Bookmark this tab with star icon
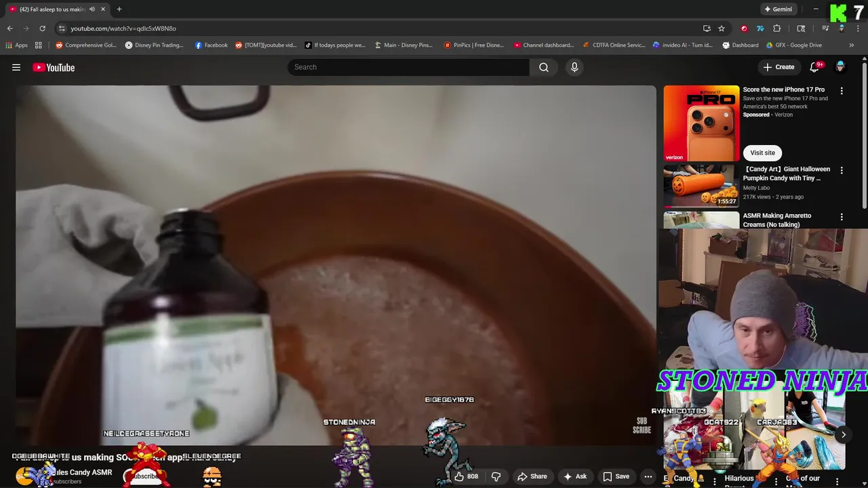868x488 pixels. [x=722, y=28]
